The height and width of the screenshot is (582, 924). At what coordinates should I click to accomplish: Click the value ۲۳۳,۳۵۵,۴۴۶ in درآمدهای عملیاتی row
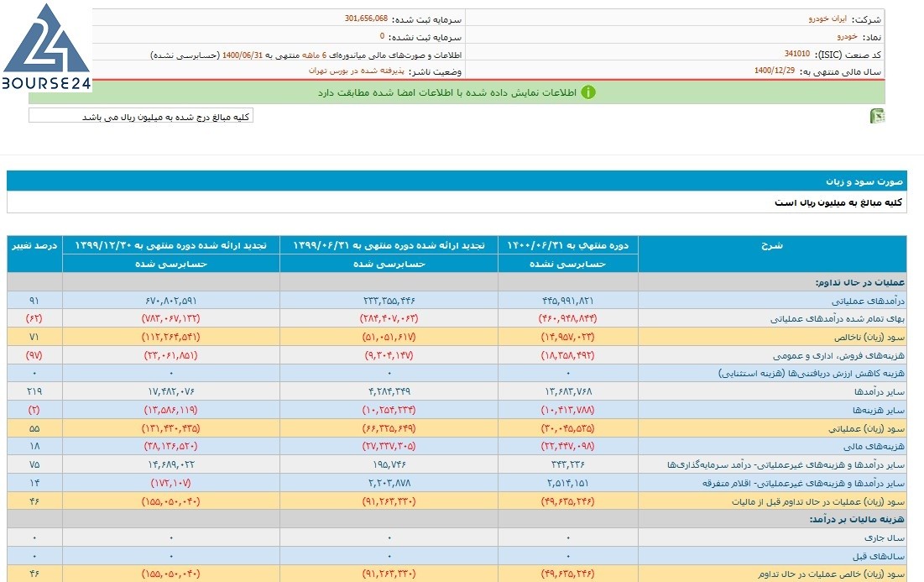[x=389, y=301]
